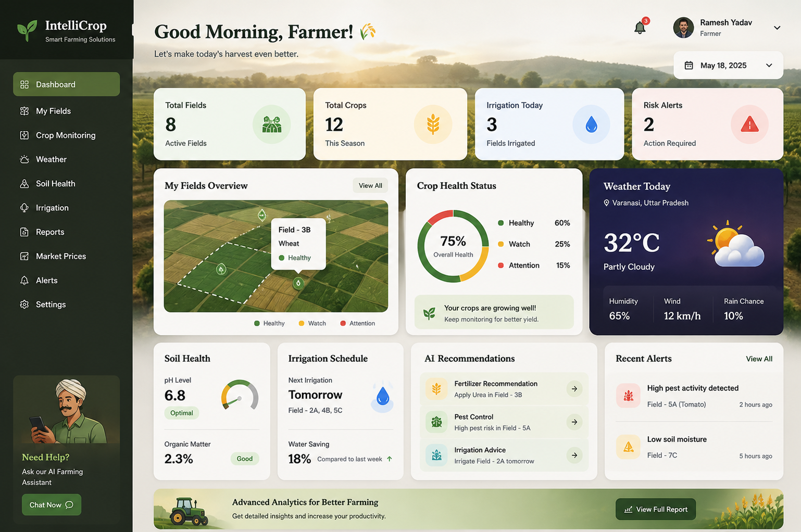Click the Good organic matter badge
Image resolution: width=801 pixels, height=532 pixels.
(245, 459)
